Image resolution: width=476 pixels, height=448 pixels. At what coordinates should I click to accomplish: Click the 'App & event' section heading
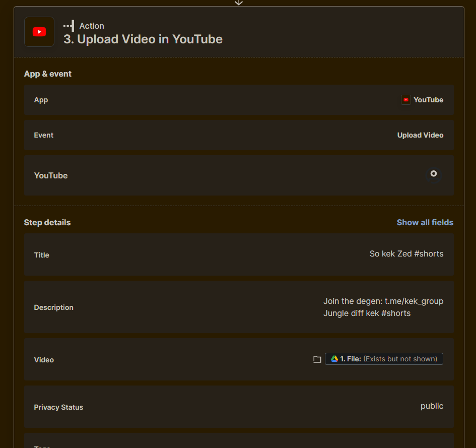48,74
